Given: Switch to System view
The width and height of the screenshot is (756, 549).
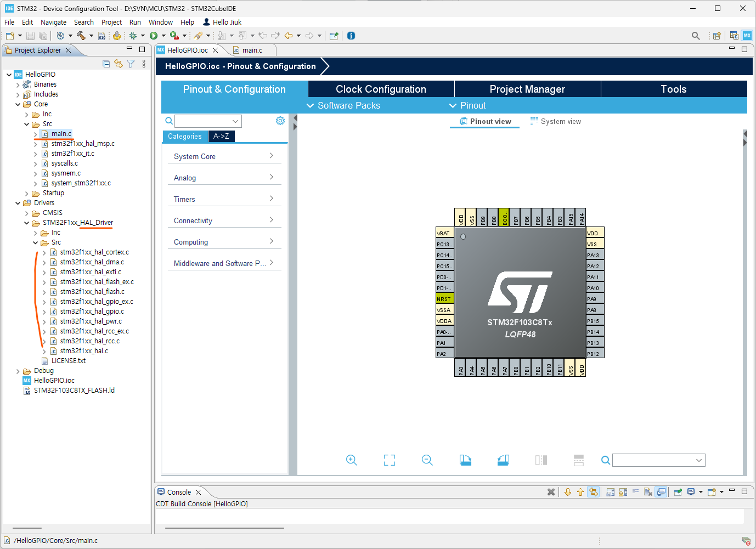Looking at the screenshot, I should pyautogui.click(x=555, y=121).
